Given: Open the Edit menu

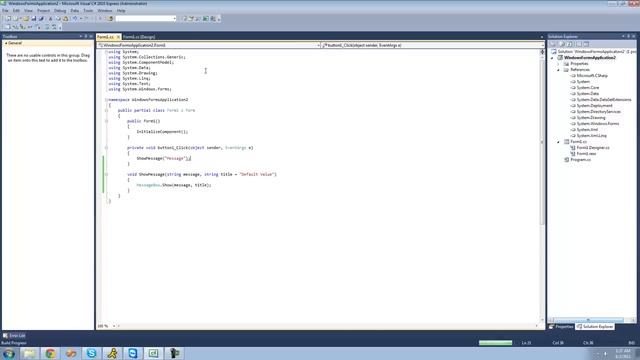Looking at the screenshot, I should point(16,11).
